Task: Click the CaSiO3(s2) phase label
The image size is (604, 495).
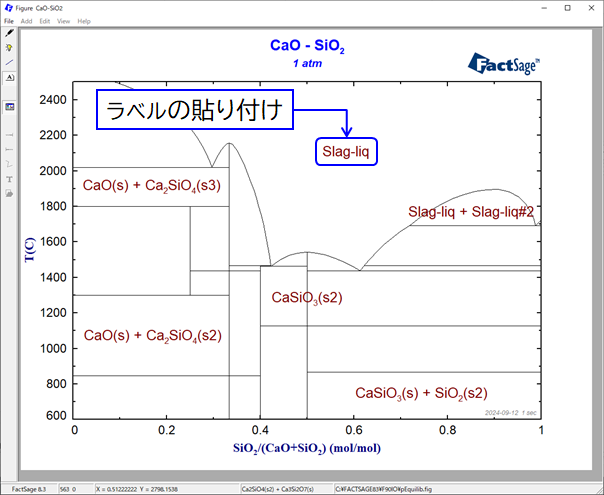Action: [307, 298]
